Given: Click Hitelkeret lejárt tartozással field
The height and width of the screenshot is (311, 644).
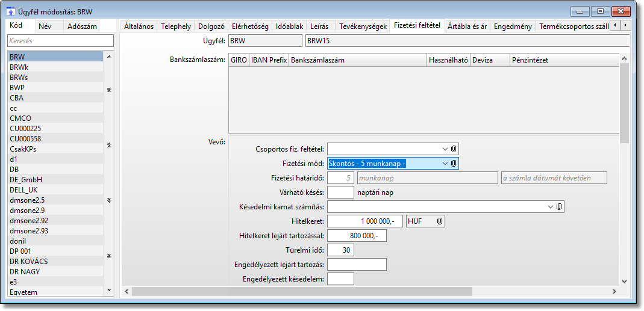Looking at the screenshot, I should [357, 236].
